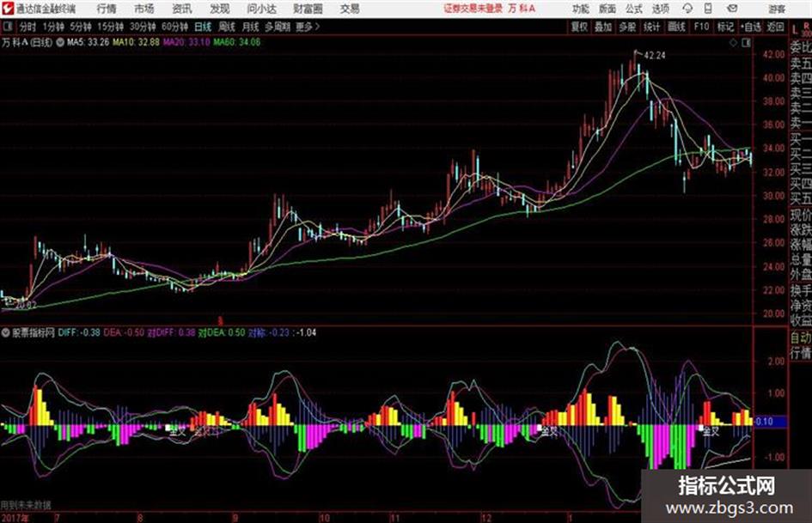Switch to the 1分钟 period tab
The height and width of the screenshot is (523, 812).
tap(52, 27)
